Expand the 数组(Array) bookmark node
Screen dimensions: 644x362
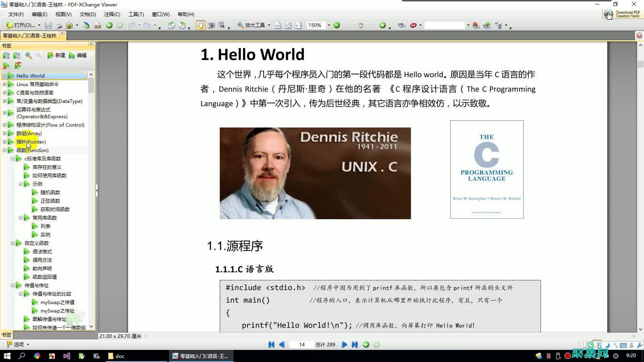click(4, 133)
